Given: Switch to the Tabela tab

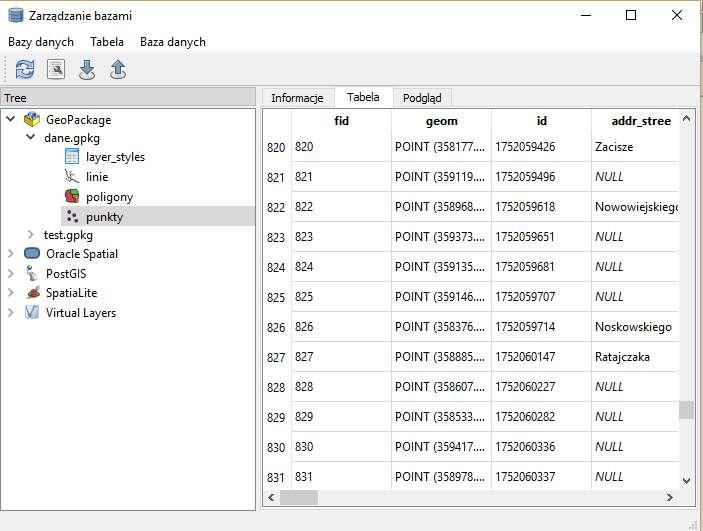Looking at the screenshot, I should tap(363, 97).
